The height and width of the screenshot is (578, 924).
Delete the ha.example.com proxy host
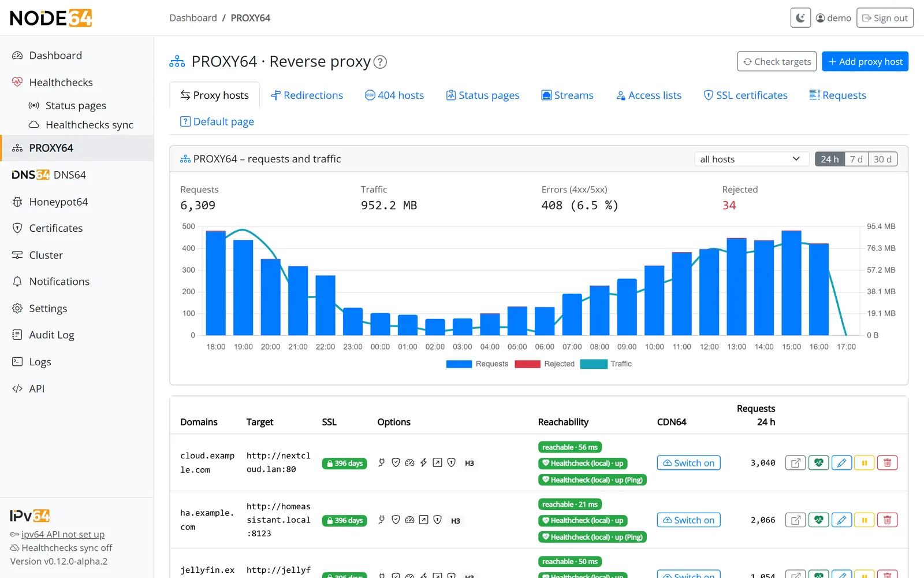coord(888,520)
